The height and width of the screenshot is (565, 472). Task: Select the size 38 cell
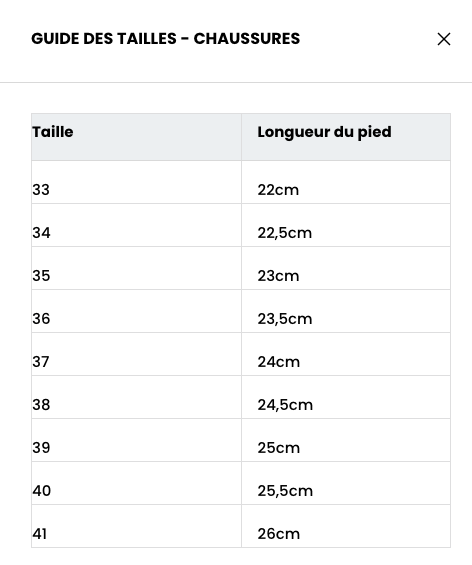click(136, 397)
